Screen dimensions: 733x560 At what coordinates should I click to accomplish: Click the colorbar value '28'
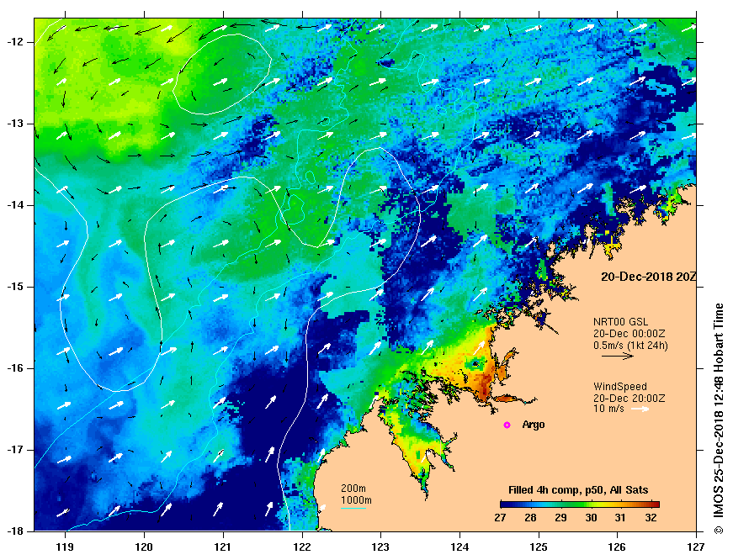pos(530,517)
